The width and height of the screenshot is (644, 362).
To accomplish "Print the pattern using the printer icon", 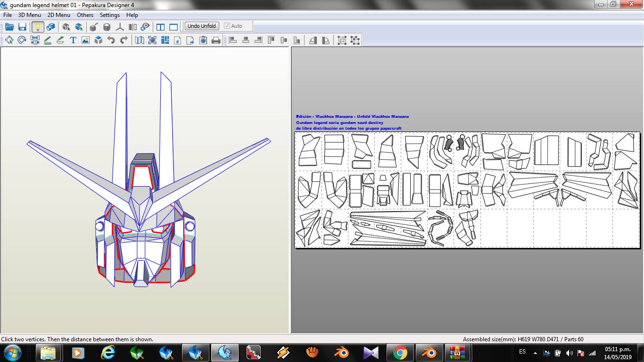I will point(216,40).
